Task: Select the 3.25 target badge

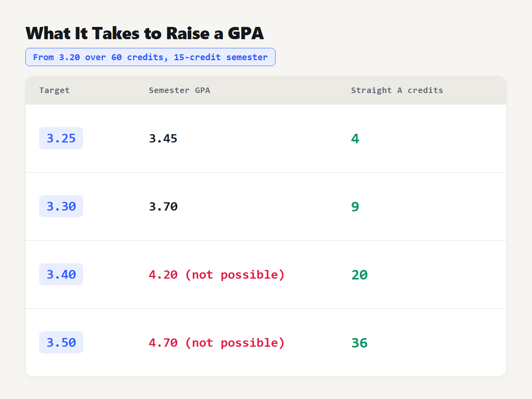Action: coord(61,138)
